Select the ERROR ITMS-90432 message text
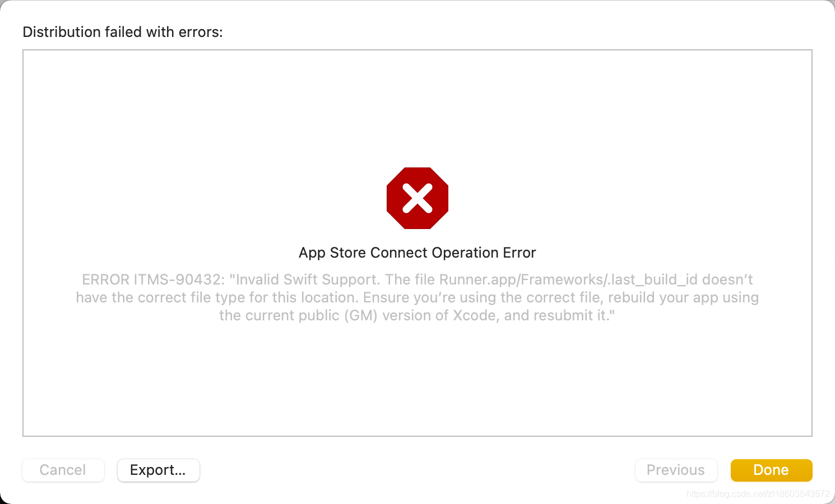835x504 pixels. pos(417,297)
